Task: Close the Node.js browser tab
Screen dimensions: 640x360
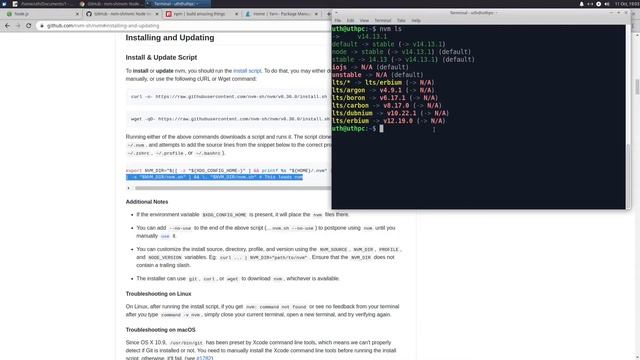Action: tap(78, 14)
